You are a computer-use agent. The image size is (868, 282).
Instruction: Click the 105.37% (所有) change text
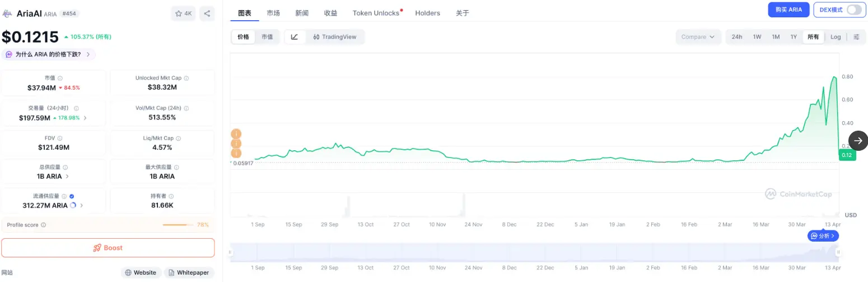(91, 37)
